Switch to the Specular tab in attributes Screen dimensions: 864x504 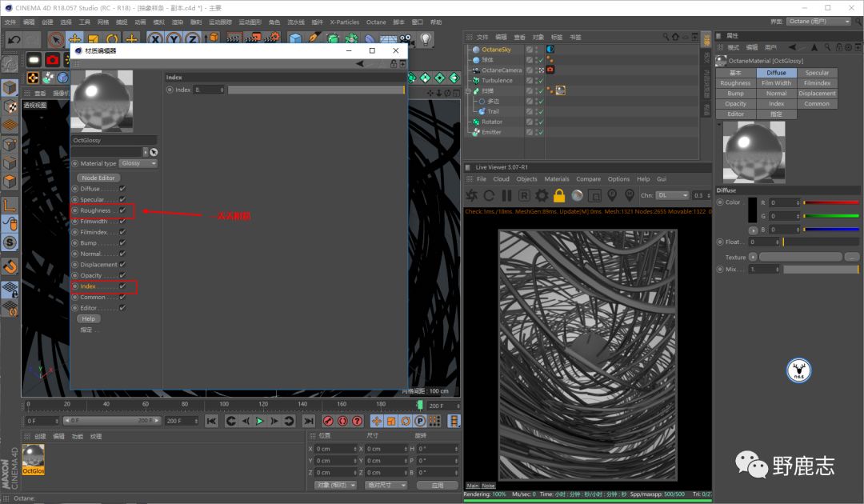click(x=817, y=73)
